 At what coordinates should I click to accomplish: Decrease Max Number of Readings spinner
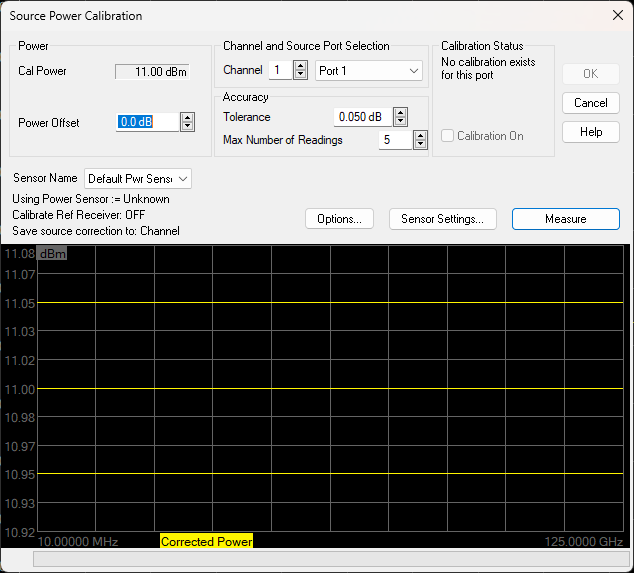tap(420, 145)
